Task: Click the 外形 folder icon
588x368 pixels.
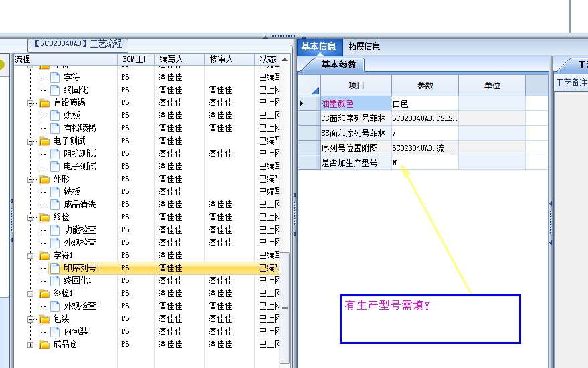Action: (44, 179)
